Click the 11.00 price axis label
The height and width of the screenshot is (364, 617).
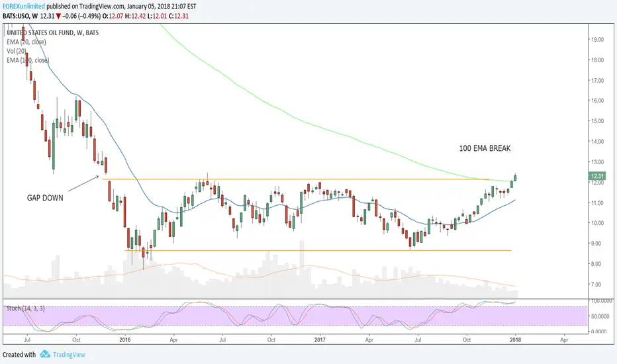coord(597,203)
